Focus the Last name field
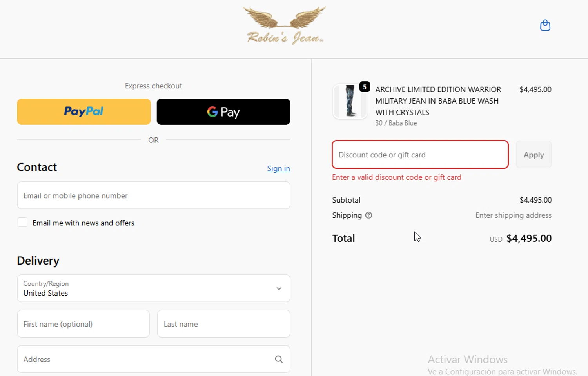Image resolution: width=588 pixels, height=376 pixels. pos(223,324)
